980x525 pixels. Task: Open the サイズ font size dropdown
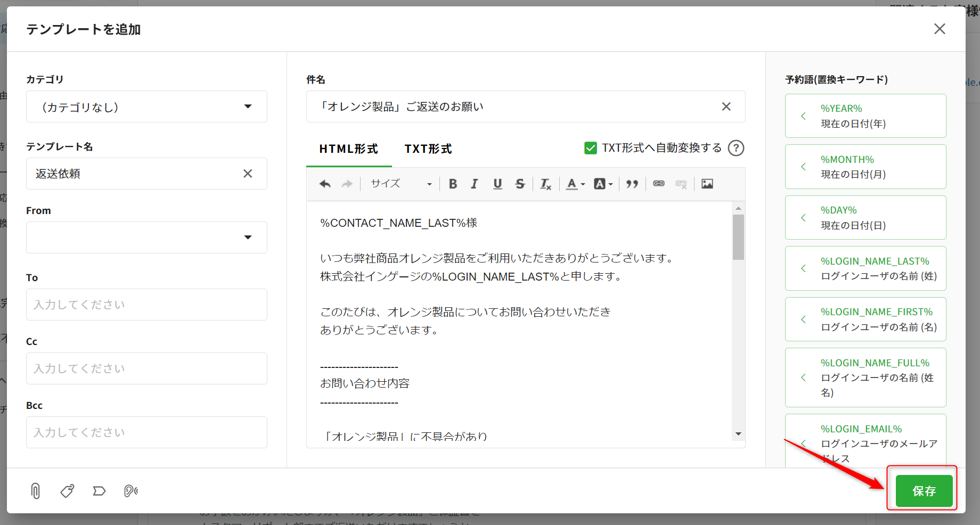(401, 184)
